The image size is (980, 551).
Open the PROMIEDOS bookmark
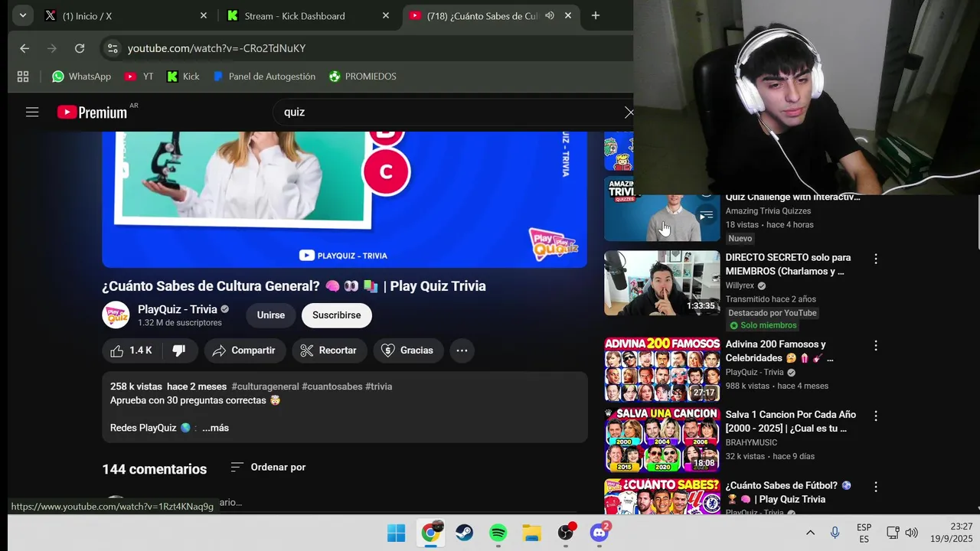coord(363,77)
